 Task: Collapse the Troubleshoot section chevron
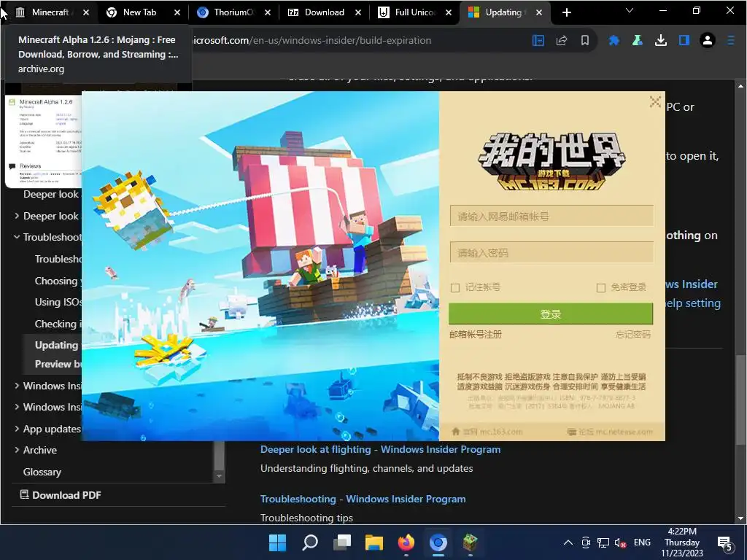tap(17, 237)
